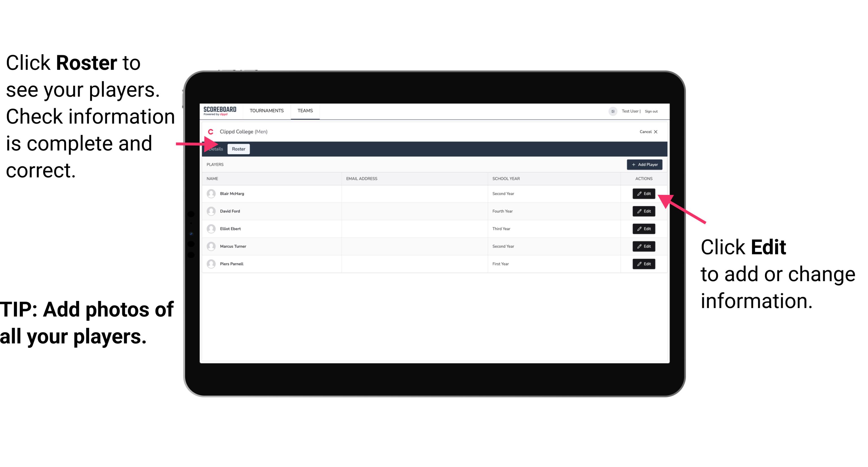Click the pencil icon next to David Ford

[x=639, y=211]
